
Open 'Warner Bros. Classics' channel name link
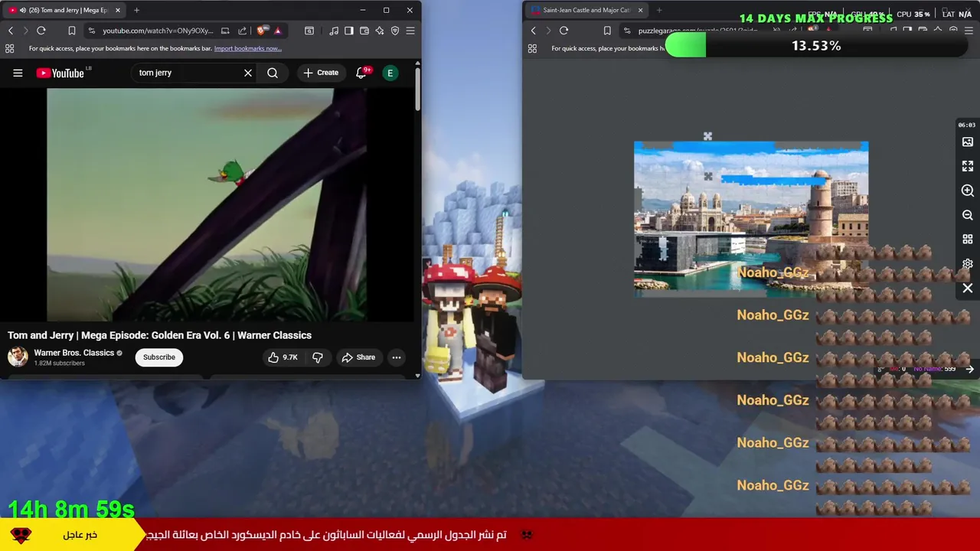73,353
